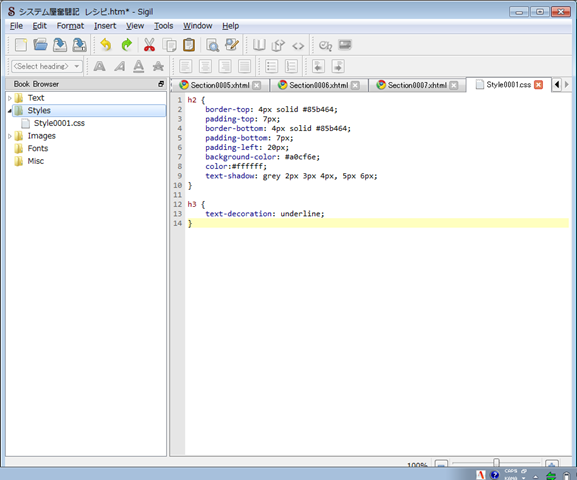
Task: Switch to the Section0007.xhtml tab
Action: pyautogui.click(x=417, y=85)
